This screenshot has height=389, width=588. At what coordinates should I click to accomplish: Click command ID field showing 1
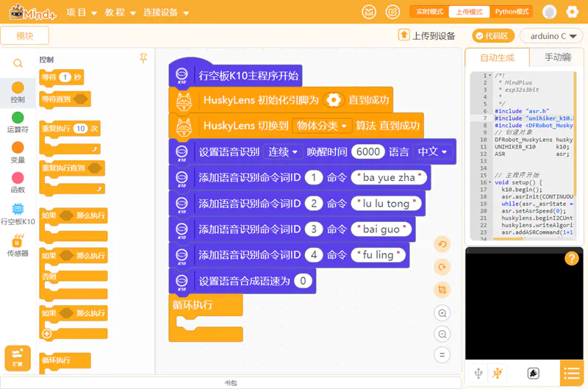[x=314, y=177]
